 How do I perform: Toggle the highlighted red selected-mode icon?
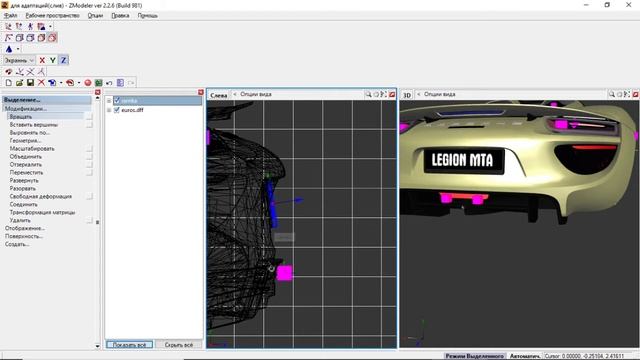[x=52, y=38]
